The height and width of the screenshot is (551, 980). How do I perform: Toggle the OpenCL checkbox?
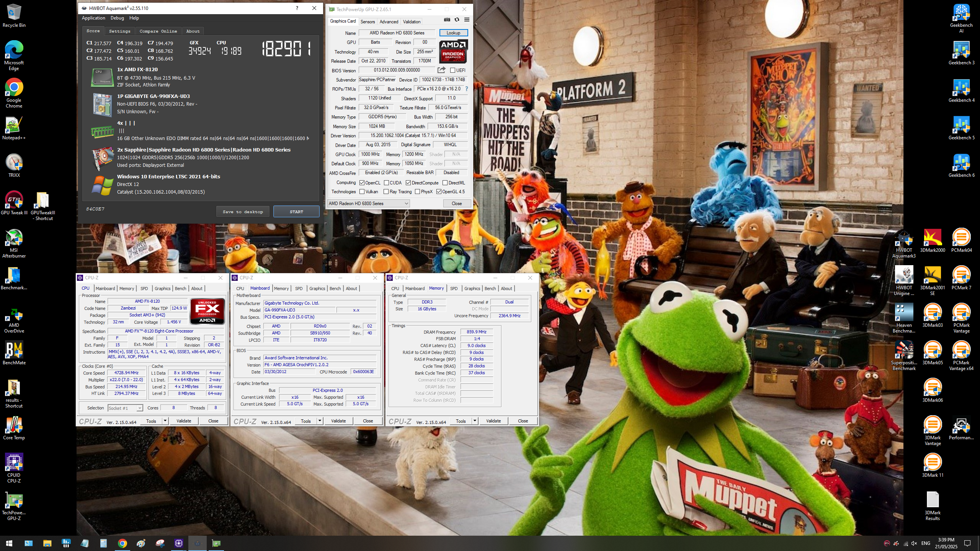362,183
